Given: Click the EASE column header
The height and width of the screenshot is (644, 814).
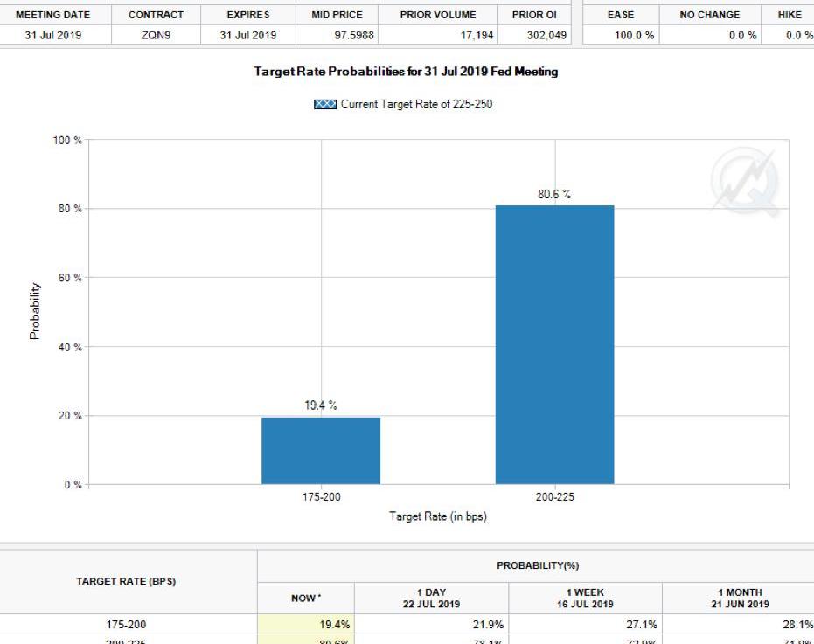Looking at the screenshot, I should (x=623, y=15).
